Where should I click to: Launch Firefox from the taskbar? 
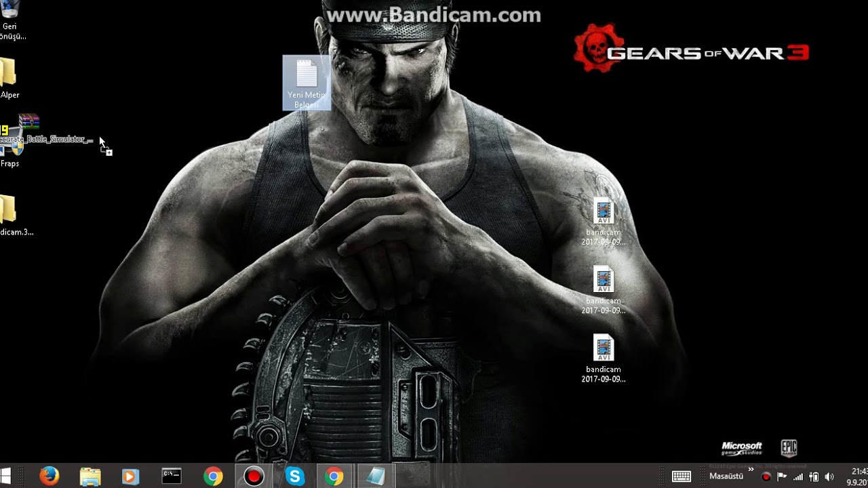[x=50, y=476]
